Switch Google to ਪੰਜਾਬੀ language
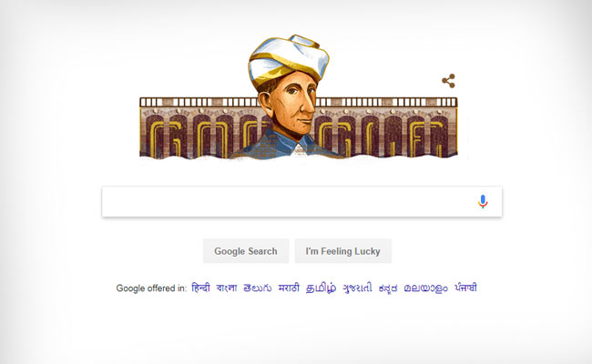592x364 pixels. pyautogui.click(x=465, y=288)
